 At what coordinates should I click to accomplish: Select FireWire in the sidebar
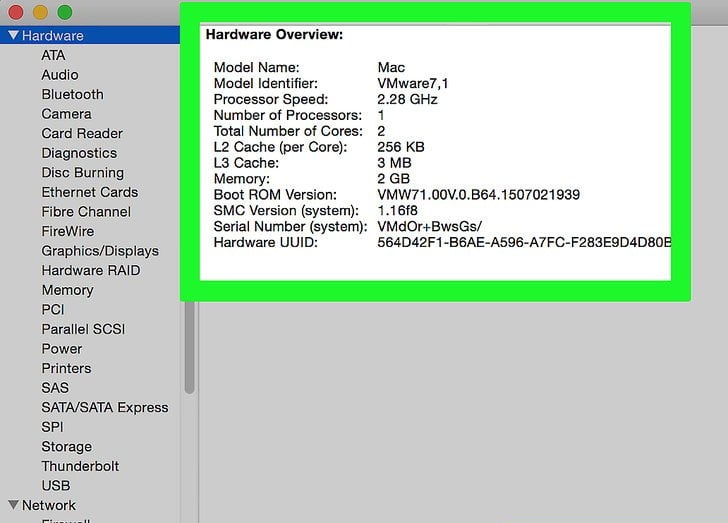pos(68,231)
